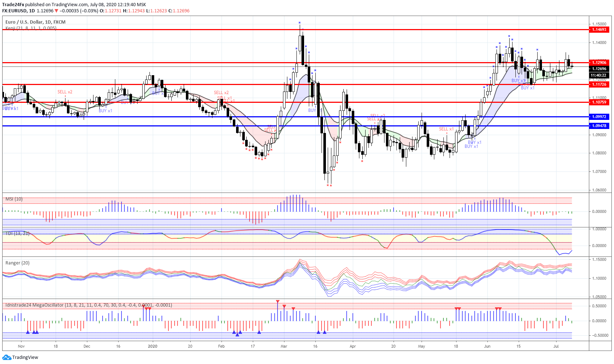Click the 11:40:22 countdown timer label
The width and height of the screenshot is (614, 364).
click(x=599, y=75)
